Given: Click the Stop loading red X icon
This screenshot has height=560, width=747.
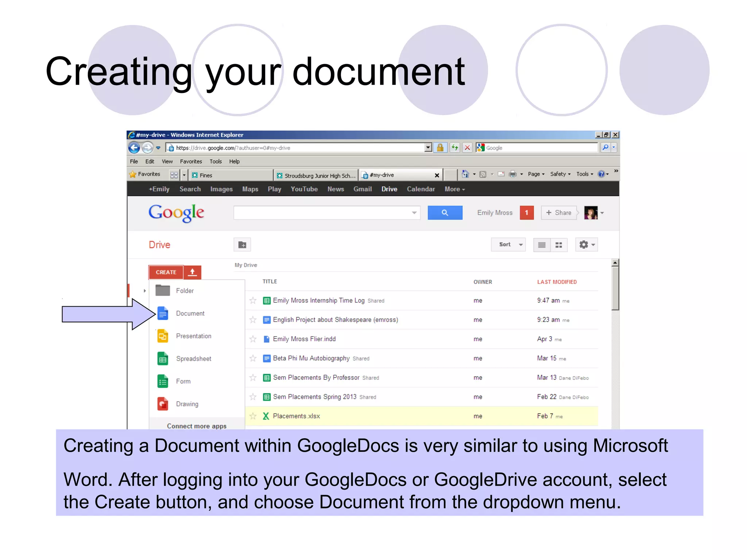Looking at the screenshot, I should (x=467, y=148).
